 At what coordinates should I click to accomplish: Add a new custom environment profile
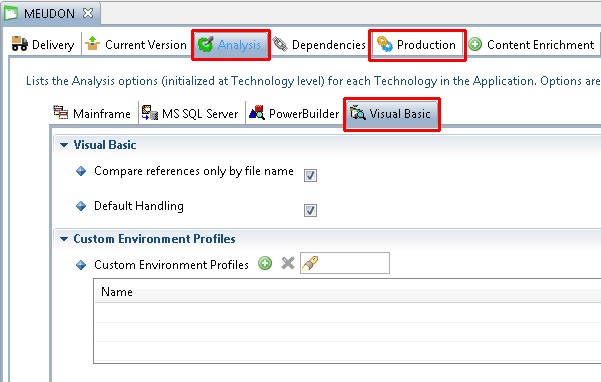[265, 263]
